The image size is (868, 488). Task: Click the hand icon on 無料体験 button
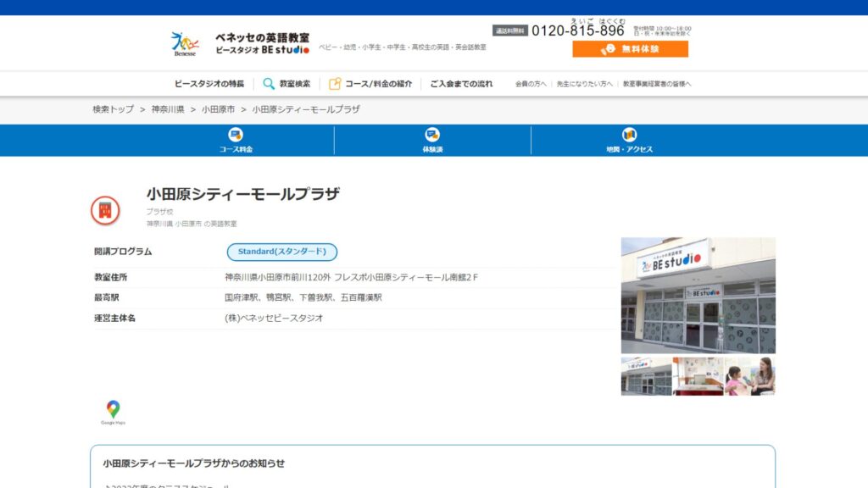608,49
